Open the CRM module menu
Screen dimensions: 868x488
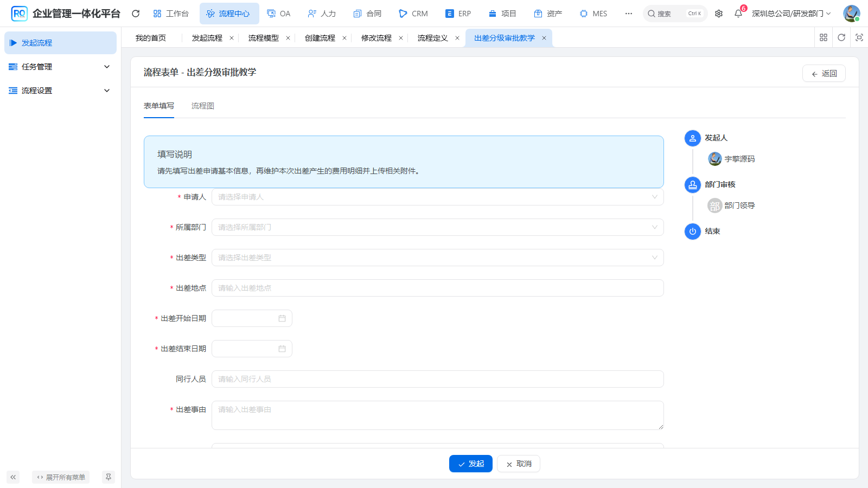pyautogui.click(x=413, y=14)
